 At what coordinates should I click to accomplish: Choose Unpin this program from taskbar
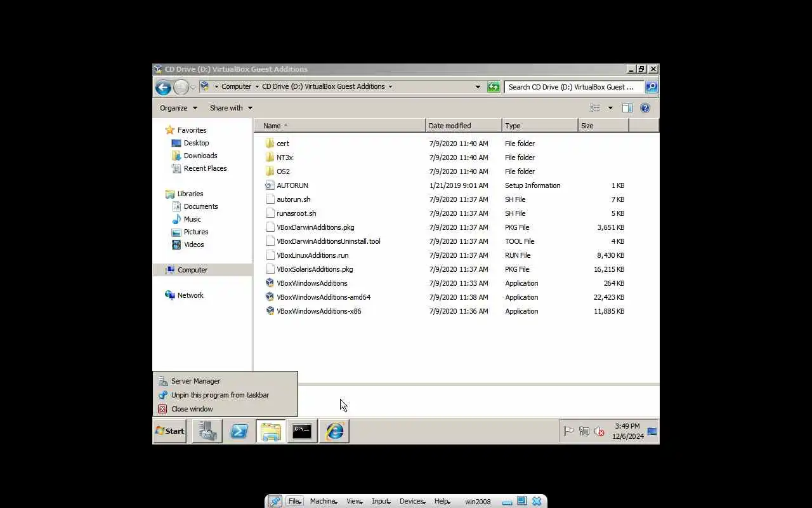click(x=225, y=395)
